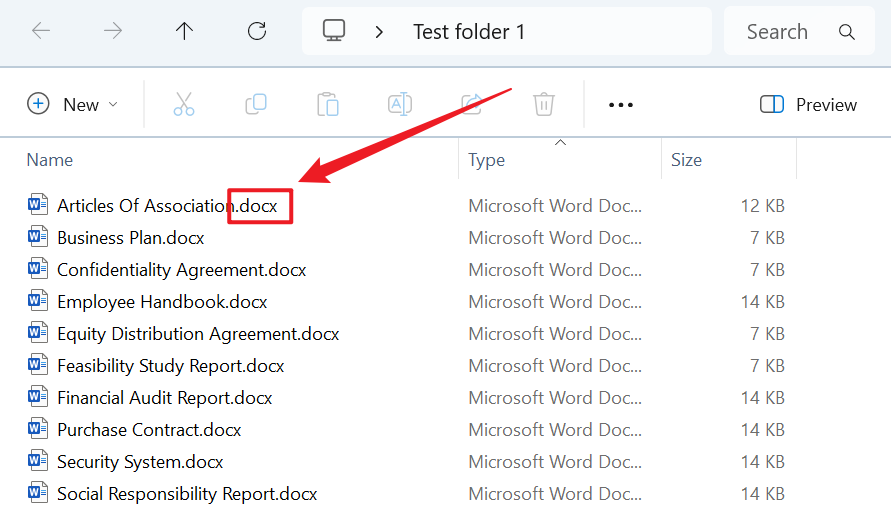Click into the Search box
The width and height of the screenshot is (891, 523).
click(799, 31)
